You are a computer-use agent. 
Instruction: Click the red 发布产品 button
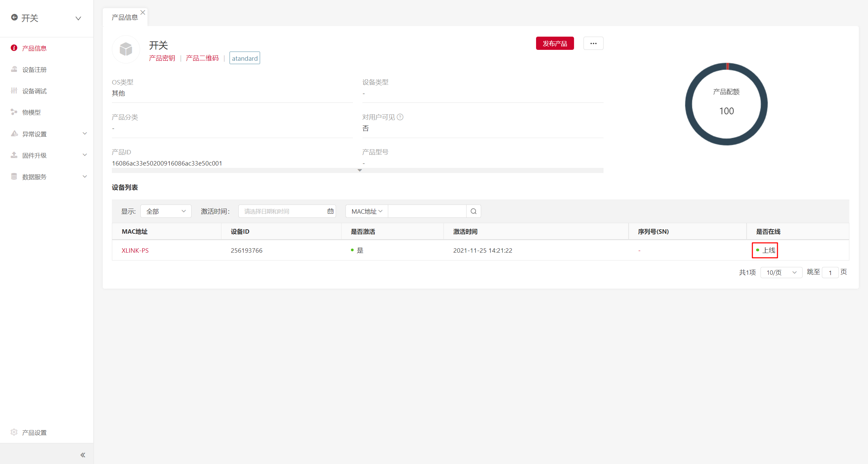(x=555, y=43)
